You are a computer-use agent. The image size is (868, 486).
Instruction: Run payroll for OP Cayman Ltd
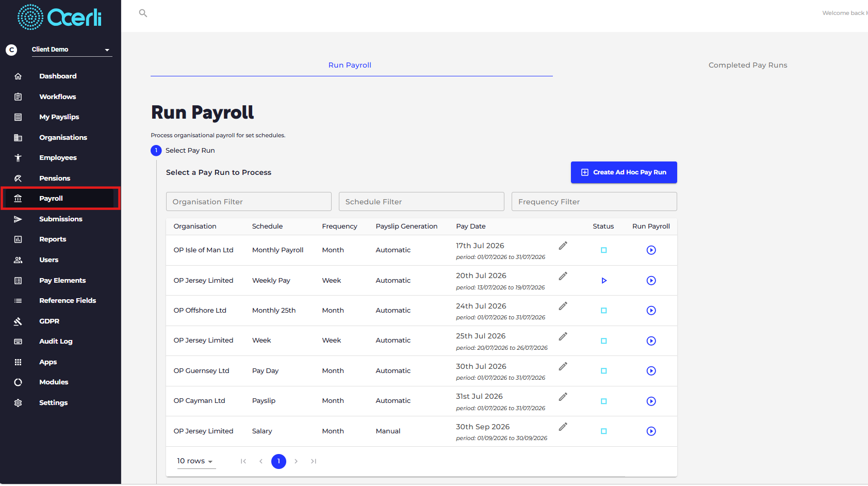pos(651,401)
